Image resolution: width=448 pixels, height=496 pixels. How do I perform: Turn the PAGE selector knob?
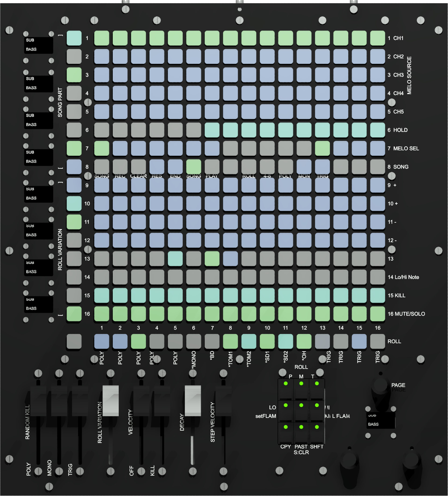[381, 387]
